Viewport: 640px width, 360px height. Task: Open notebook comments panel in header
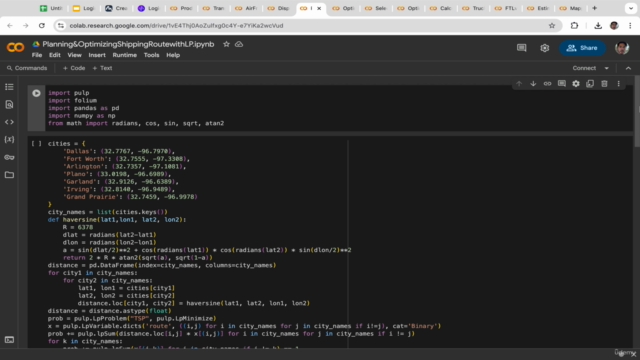pos(522,48)
